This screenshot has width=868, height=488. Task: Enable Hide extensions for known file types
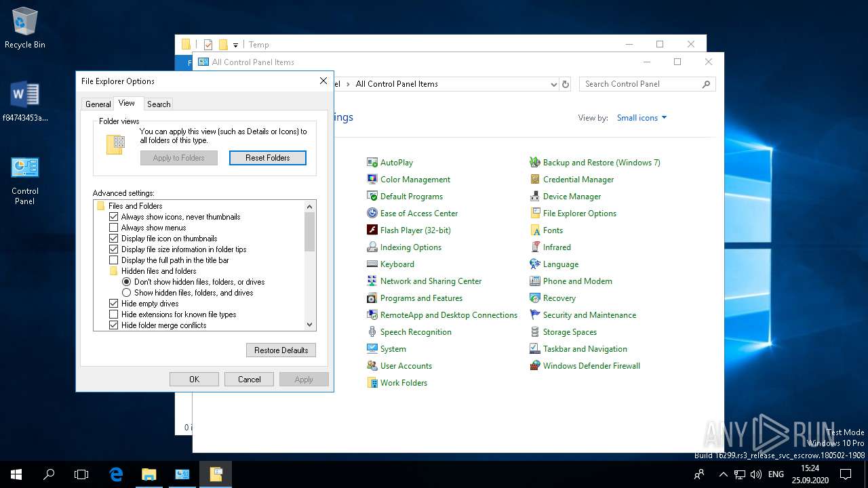tap(114, 314)
